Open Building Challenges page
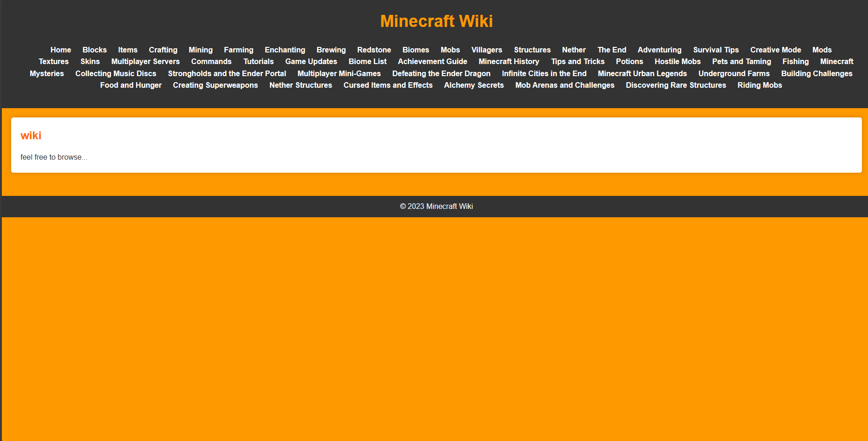This screenshot has width=868, height=441. pyautogui.click(x=817, y=73)
